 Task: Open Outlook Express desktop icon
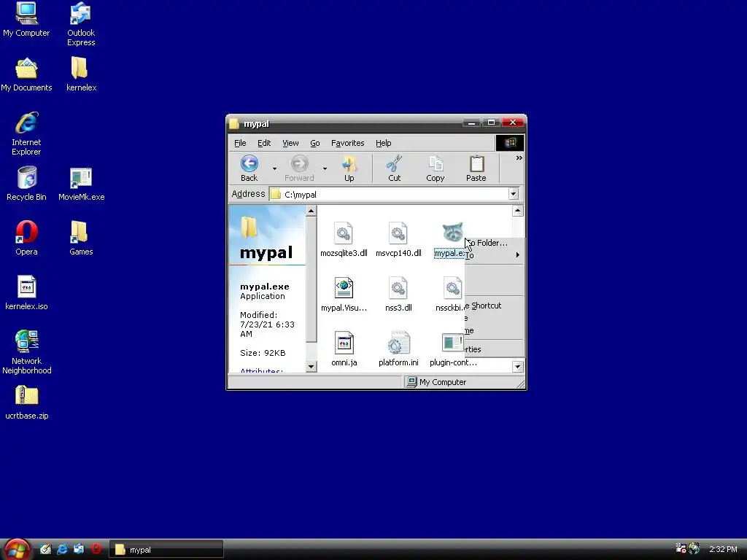coord(81,24)
